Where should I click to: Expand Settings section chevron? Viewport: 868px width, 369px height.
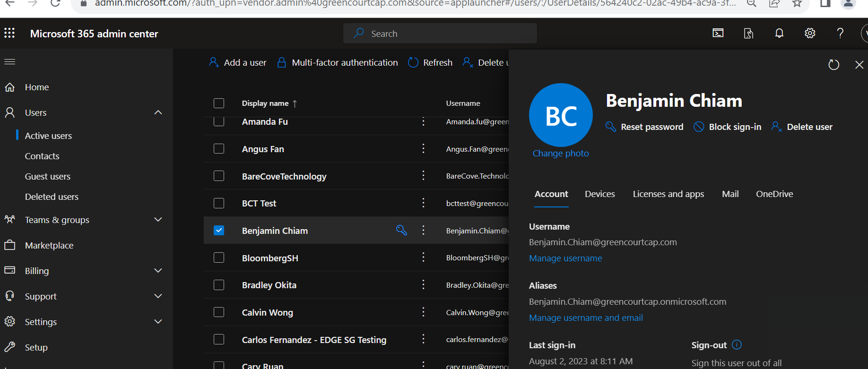158,322
